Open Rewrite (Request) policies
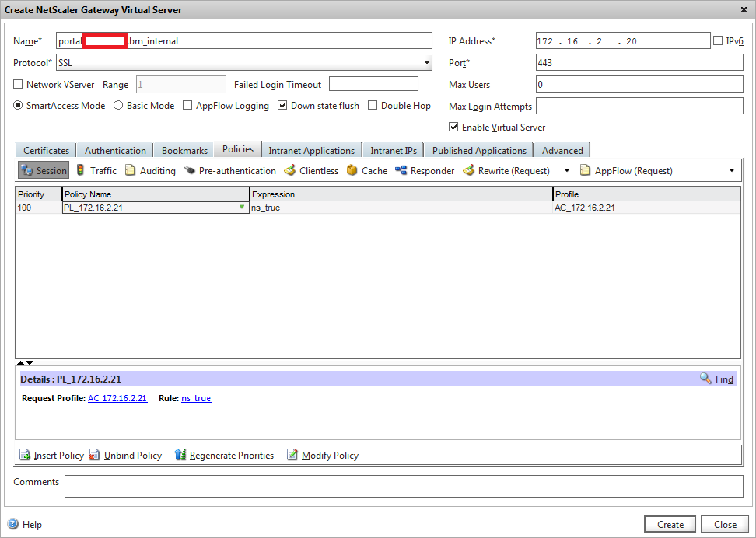This screenshot has width=756, height=538. click(x=506, y=171)
